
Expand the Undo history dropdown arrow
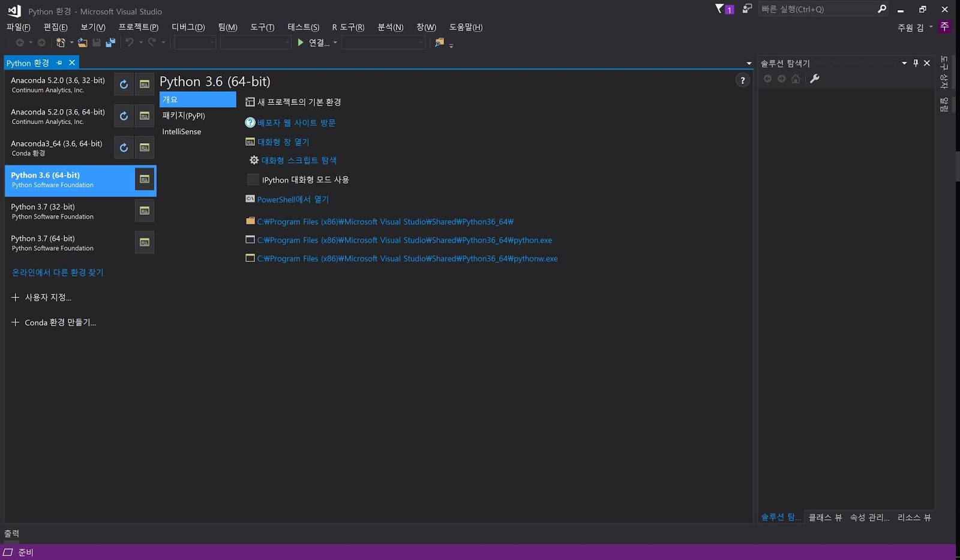(141, 43)
